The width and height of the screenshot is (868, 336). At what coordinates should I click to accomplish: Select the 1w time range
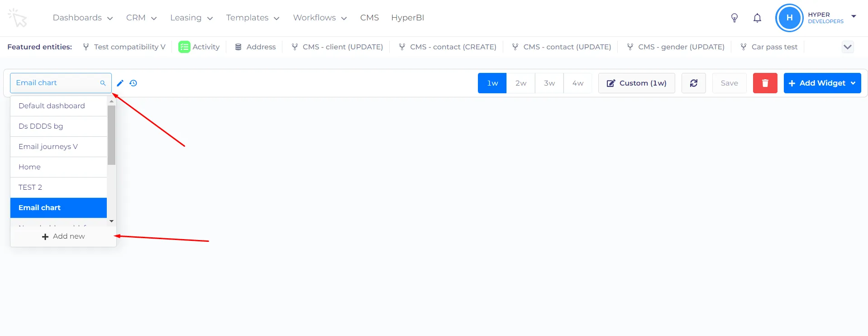tap(492, 83)
